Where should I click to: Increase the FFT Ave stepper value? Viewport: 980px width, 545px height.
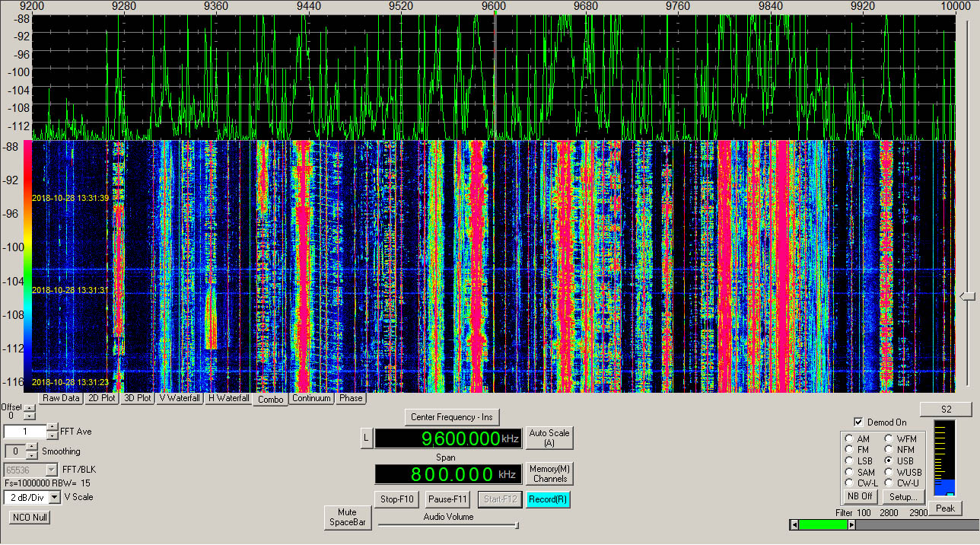click(52, 428)
